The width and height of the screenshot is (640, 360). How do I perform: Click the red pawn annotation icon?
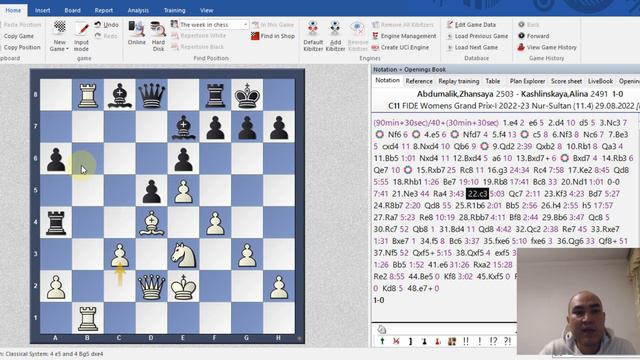438,341
